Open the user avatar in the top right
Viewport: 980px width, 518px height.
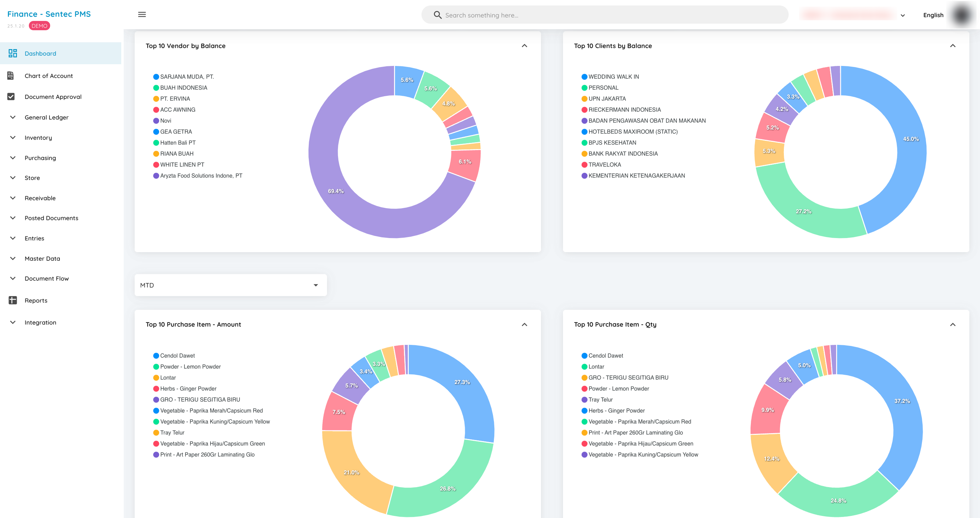click(962, 15)
